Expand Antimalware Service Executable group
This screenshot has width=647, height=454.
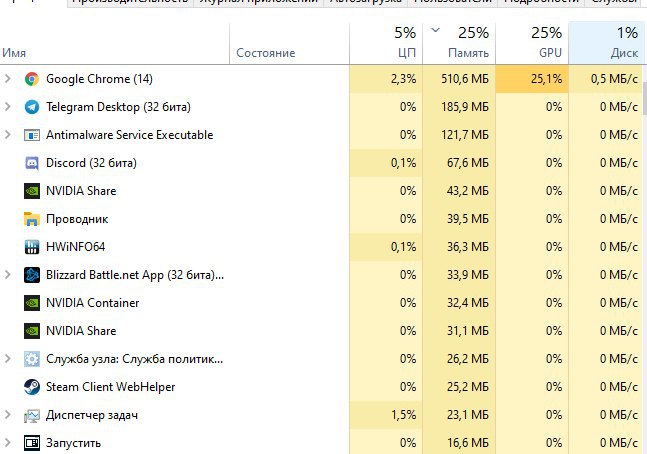[7, 135]
